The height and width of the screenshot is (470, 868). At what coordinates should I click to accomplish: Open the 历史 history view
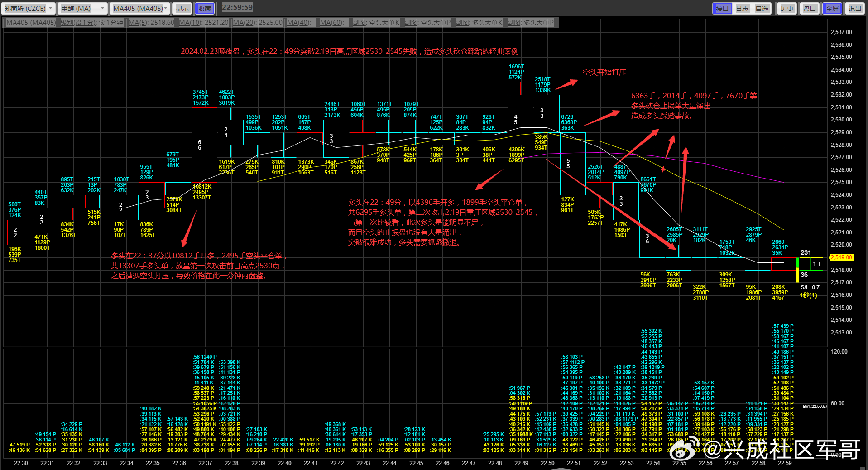point(787,8)
